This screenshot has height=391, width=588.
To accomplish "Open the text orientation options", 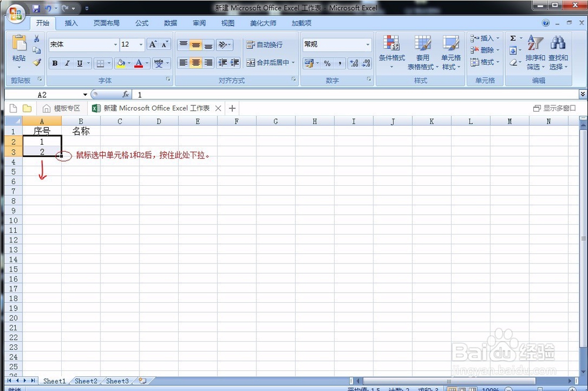I will (224, 45).
